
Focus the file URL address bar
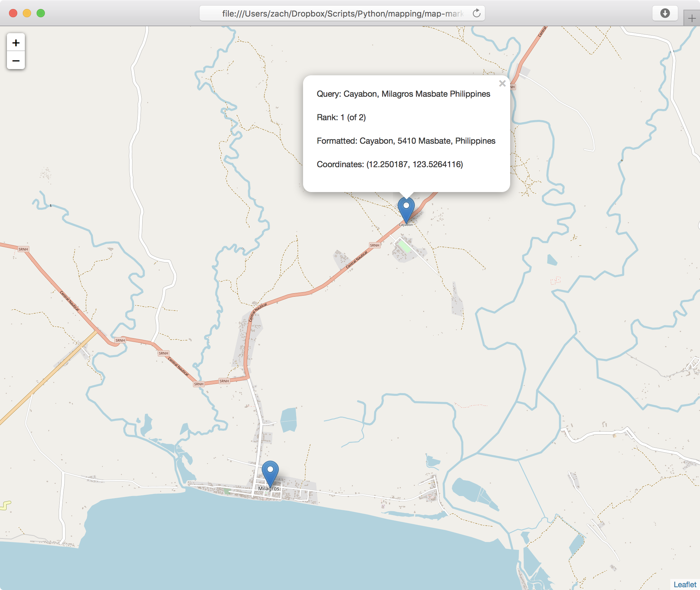point(342,13)
